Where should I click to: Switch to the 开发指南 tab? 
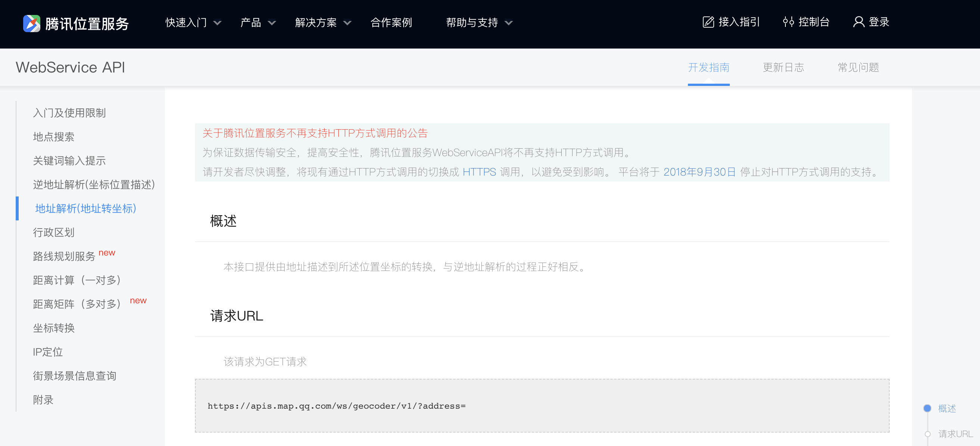point(708,67)
